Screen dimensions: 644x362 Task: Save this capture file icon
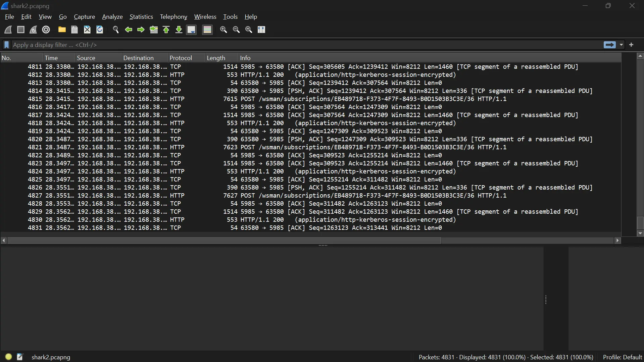pyautogui.click(x=75, y=30)
